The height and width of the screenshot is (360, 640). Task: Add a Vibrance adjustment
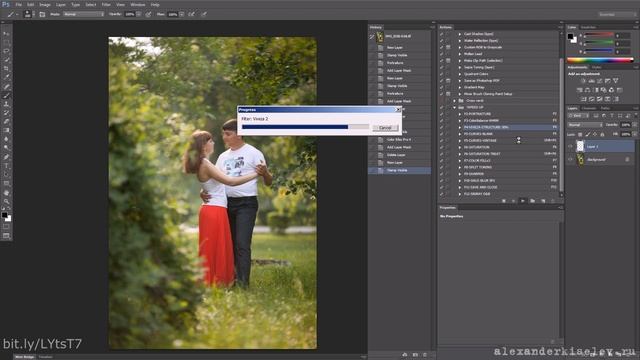616,81
